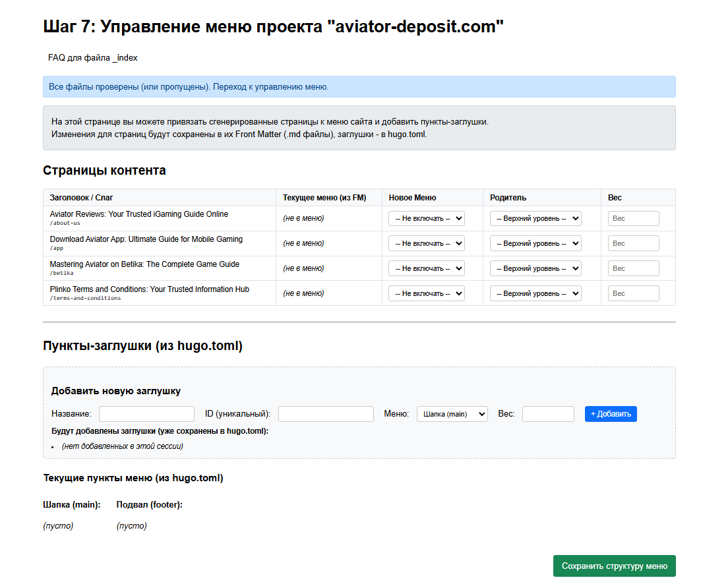The width and height of the screenshot is (701, 588).
Task: Click the Вес field for Aviator Reviews row
Action: [x=633, y=218]
